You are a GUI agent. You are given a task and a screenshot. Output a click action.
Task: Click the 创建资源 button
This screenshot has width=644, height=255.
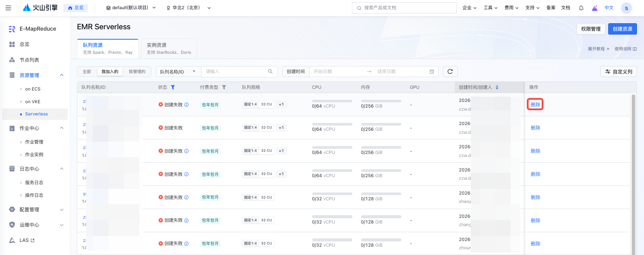(x=622, y=29)
